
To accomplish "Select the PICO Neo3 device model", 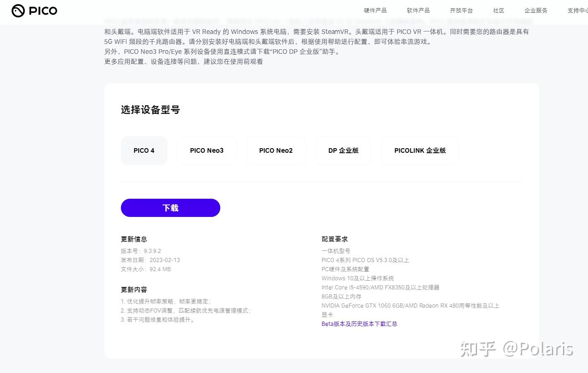I will click(207, 150).
